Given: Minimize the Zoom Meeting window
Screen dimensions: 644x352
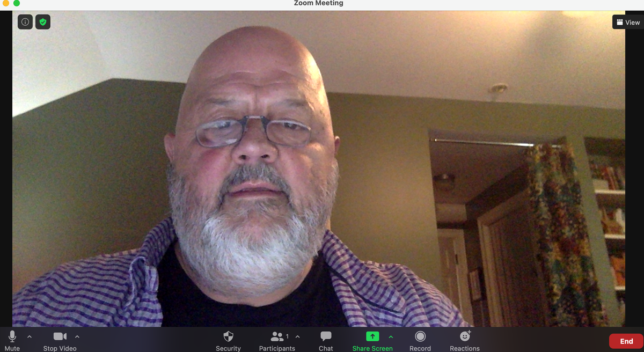Looking at the screenshot, I should (6, 3).
